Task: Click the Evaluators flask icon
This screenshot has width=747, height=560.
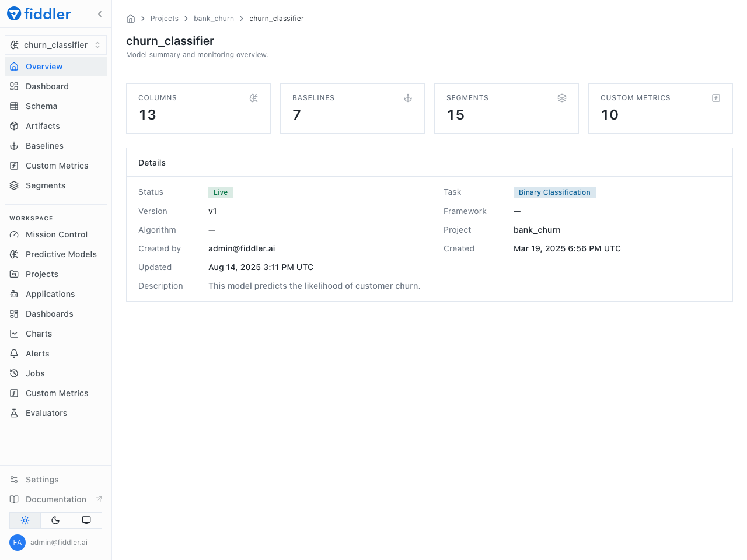Action: click(x=14, y=413)
